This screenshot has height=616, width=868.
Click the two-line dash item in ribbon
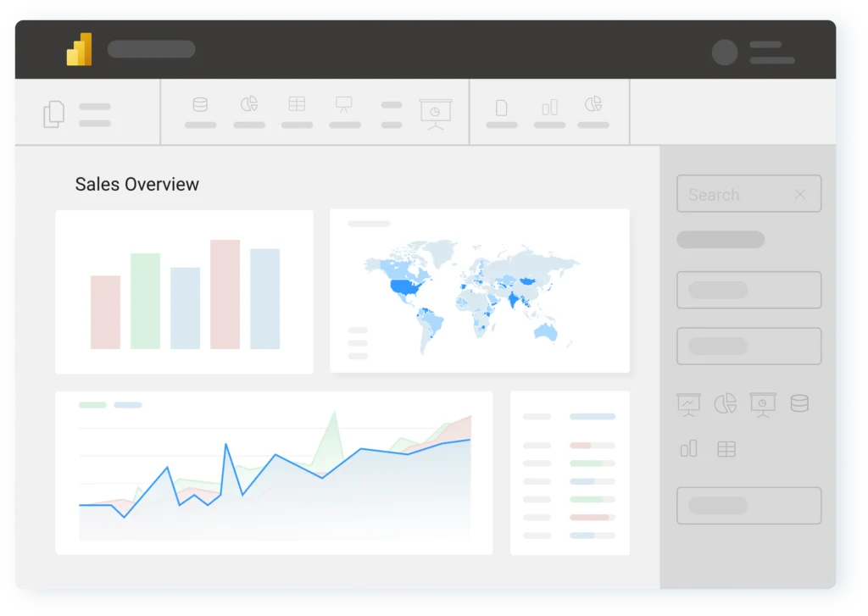[392, 114]
